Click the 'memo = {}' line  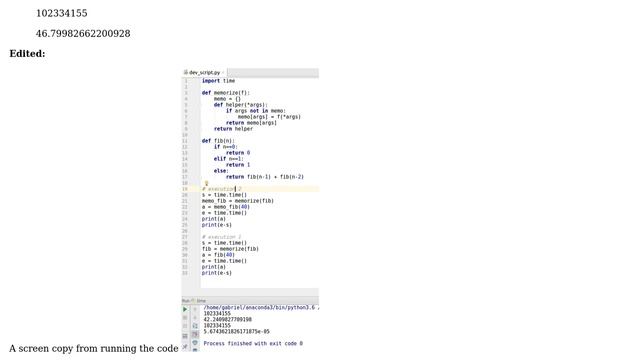click(x=227, y=99)
